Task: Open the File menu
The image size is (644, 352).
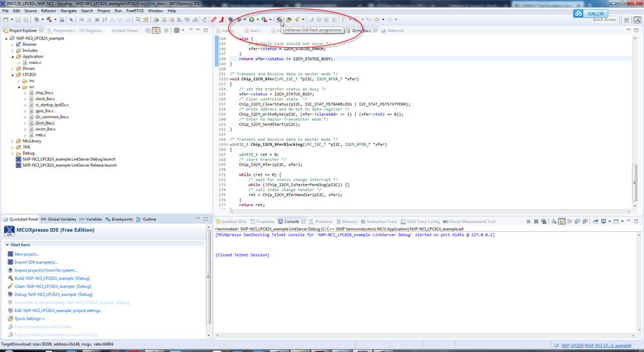Action: pos(5,11)
